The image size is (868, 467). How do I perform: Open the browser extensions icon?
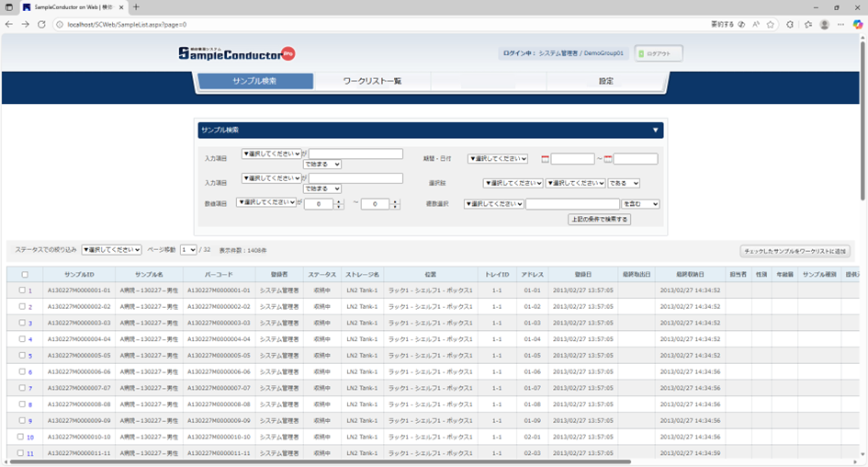click(790, 25)
